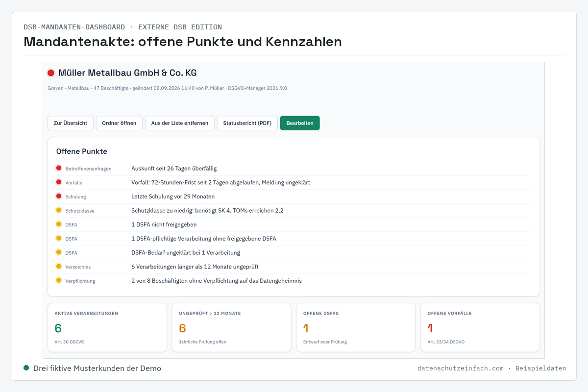Click the client metadata line starting 'Greven · Metallbau'
588x392 pixels.
pos(167,88)
